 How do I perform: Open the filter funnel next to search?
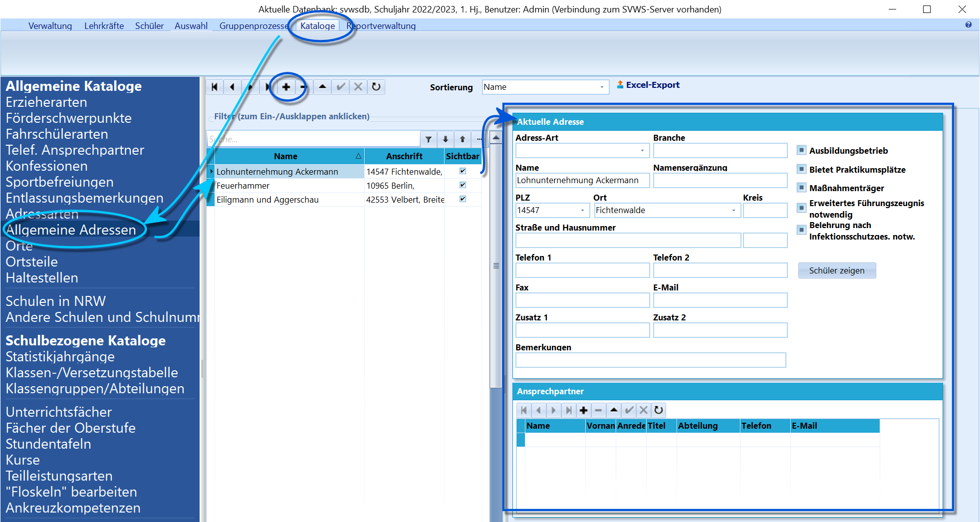point(428,139)
